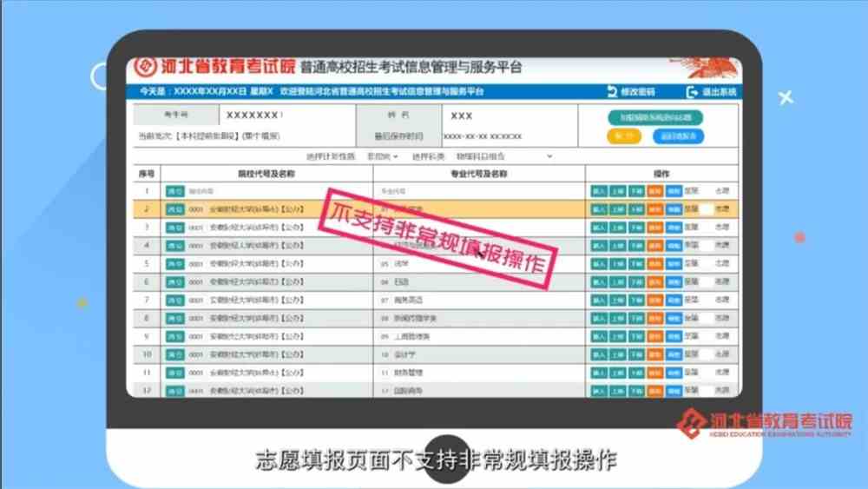Click the blue action button in row 1
Viewport: 868px width, 489px height.
click(674, 191)
